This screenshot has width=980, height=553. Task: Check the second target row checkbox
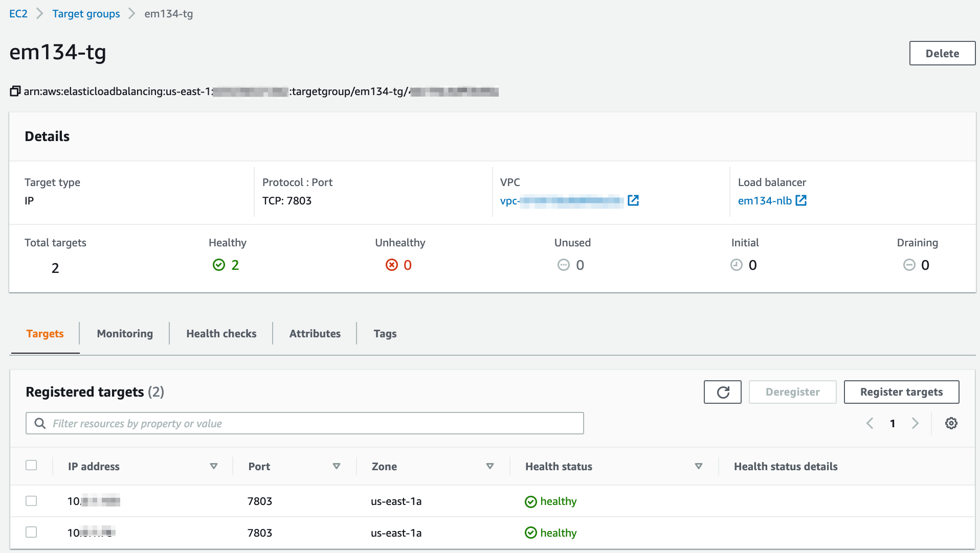31,532
